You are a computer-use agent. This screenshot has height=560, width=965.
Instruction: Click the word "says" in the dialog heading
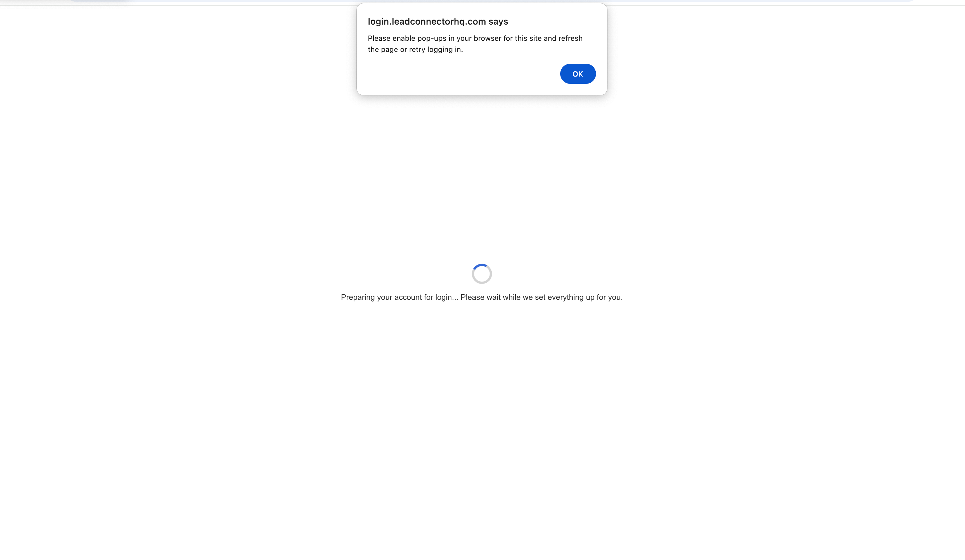498,22
